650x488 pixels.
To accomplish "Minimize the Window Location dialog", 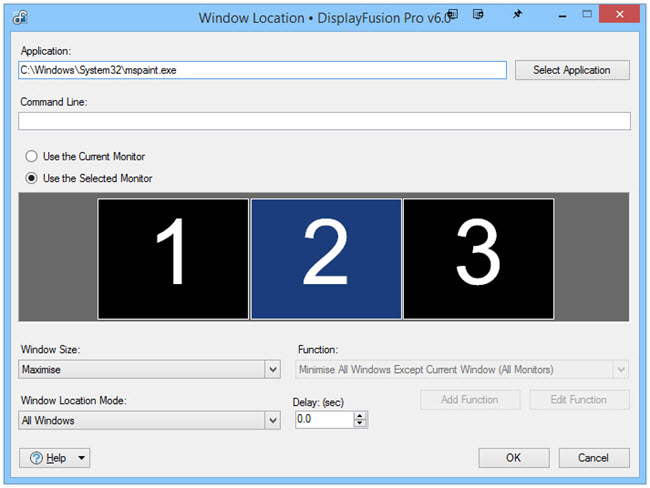I will pyautogui.click(x=562, y=15).
